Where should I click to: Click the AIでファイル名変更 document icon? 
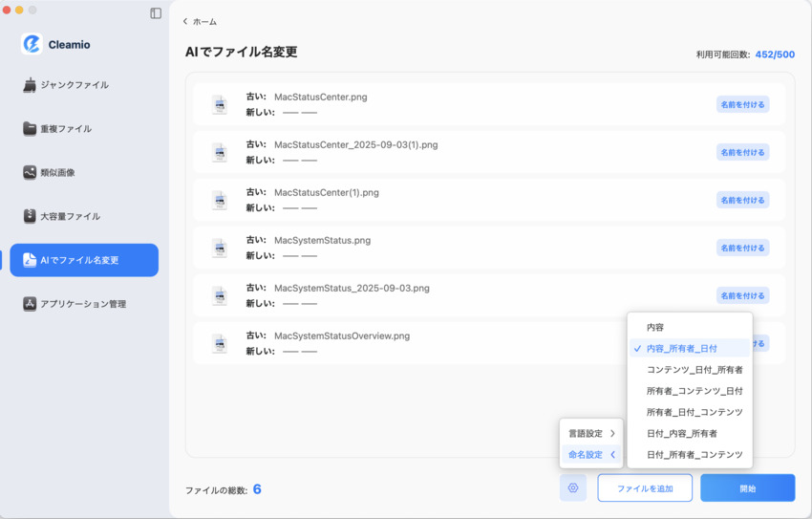click(x=30, y=260)
